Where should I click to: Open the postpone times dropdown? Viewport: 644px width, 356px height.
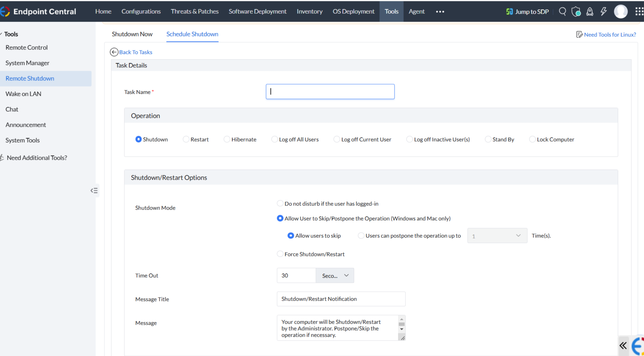pyautogui.click(x=497, y=236)
